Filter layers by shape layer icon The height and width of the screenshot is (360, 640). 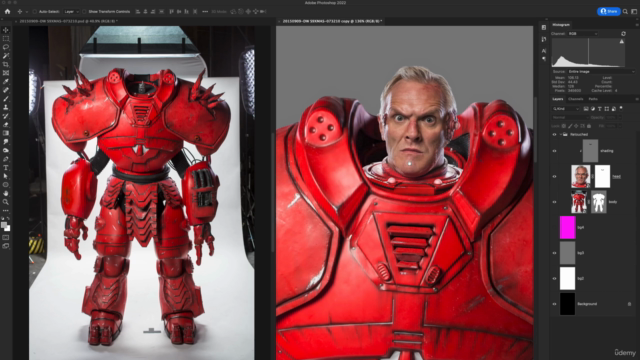pyautogui.click(x=607, y=109)
